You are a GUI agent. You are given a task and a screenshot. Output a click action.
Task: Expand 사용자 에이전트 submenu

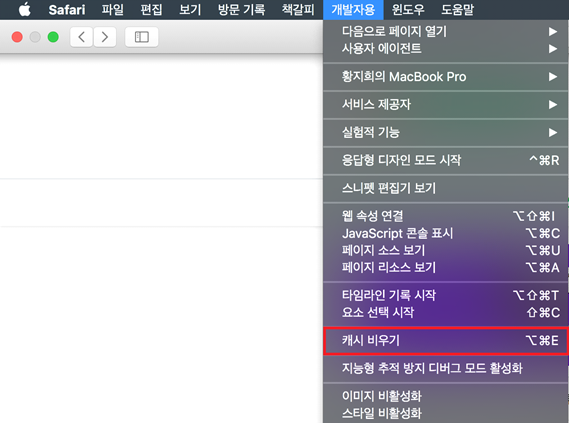tap(445, 49)
